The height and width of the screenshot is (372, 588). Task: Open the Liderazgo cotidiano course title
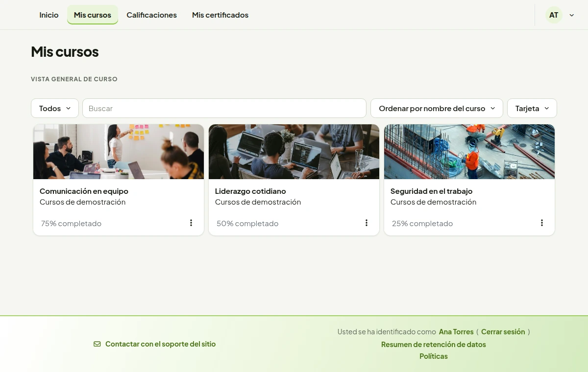(x=250, y=191)
